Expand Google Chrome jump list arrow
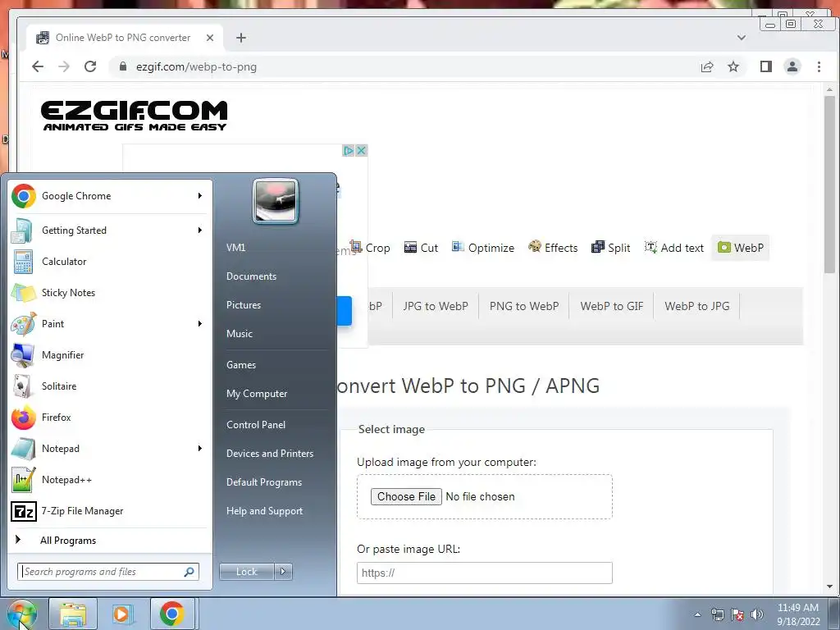 (x=200, y=196)
